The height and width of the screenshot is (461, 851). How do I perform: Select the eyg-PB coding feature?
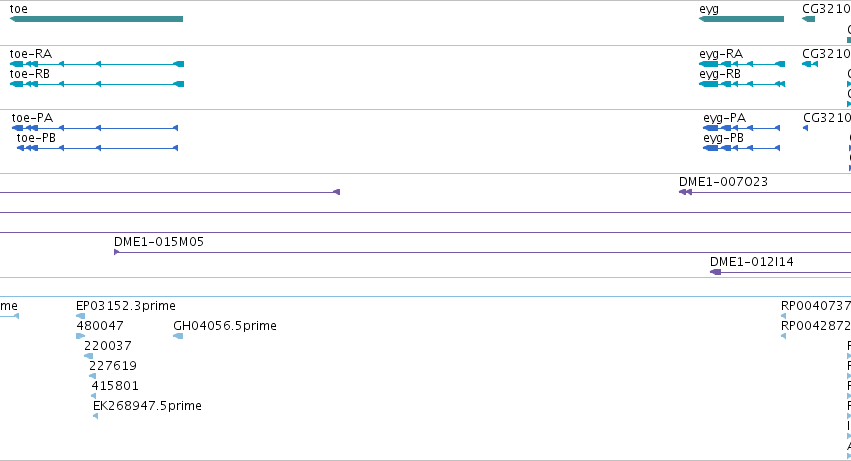coord(741,148)
